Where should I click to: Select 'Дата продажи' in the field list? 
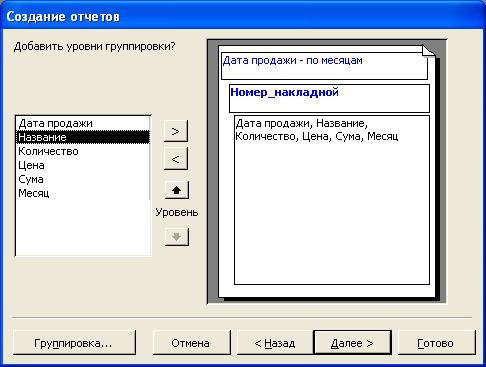point(83,123)
